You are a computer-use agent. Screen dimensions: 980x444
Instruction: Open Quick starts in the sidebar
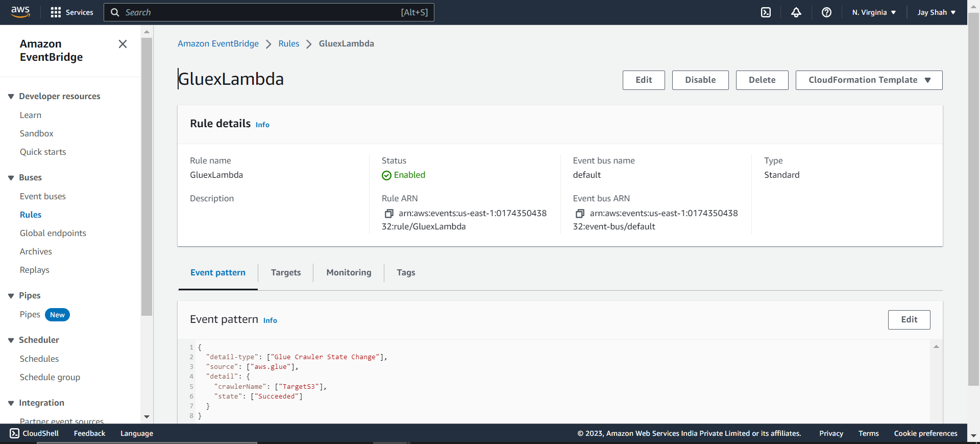tap(43, 152)
